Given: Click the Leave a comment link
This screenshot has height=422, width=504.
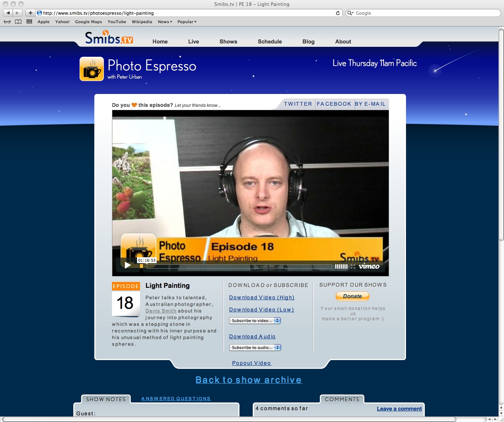Looking at the screenshot, I should pyautogui.click(x=399, y=409).
